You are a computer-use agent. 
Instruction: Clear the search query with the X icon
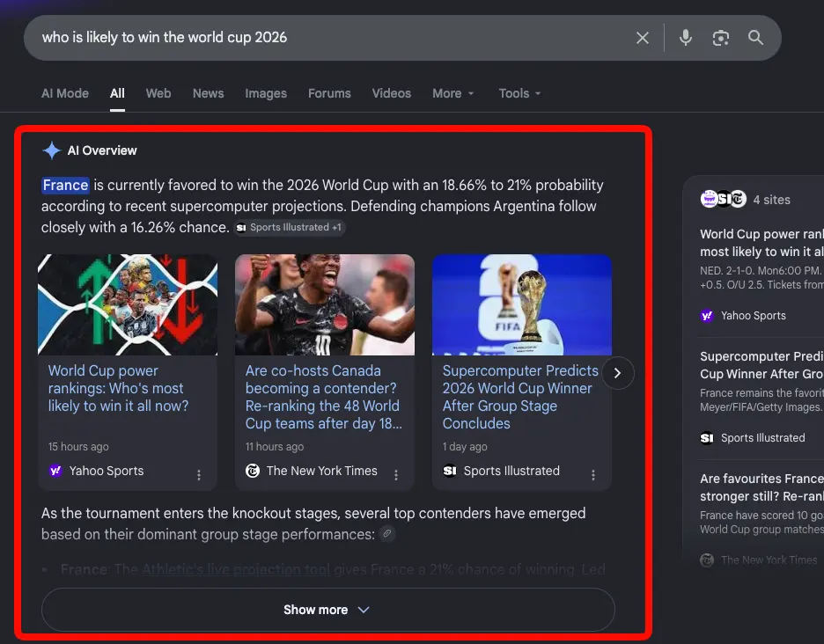(x=642, y=38)
